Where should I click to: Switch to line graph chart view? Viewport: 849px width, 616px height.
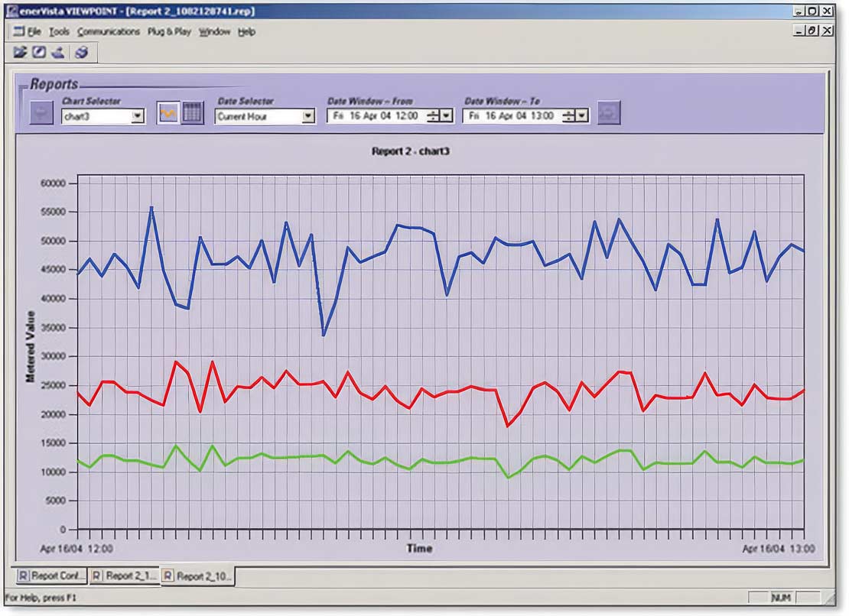[168, 113]
